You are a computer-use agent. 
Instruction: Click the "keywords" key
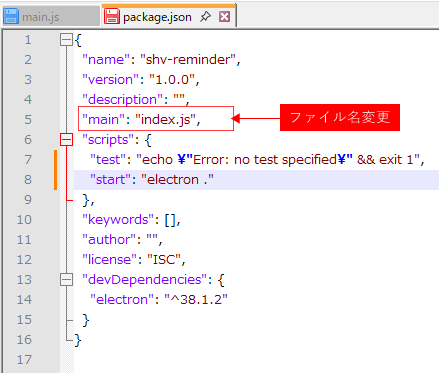pos(118,220)
